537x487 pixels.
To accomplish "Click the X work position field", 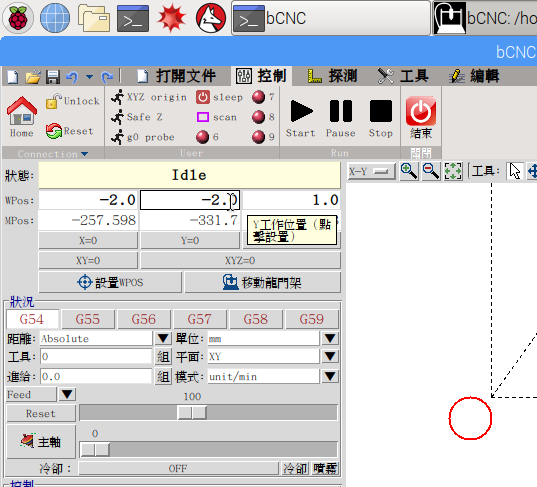I will [x=88, y=200].
